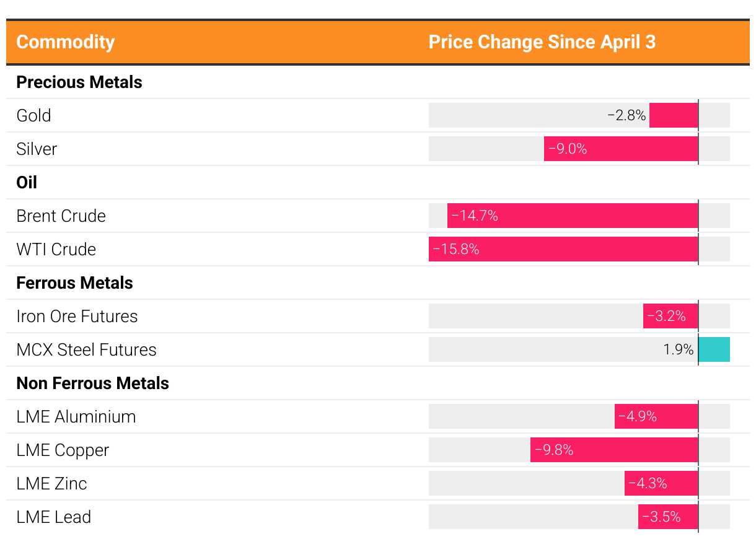Click the LME Aluminium row label

click(76, 417)
